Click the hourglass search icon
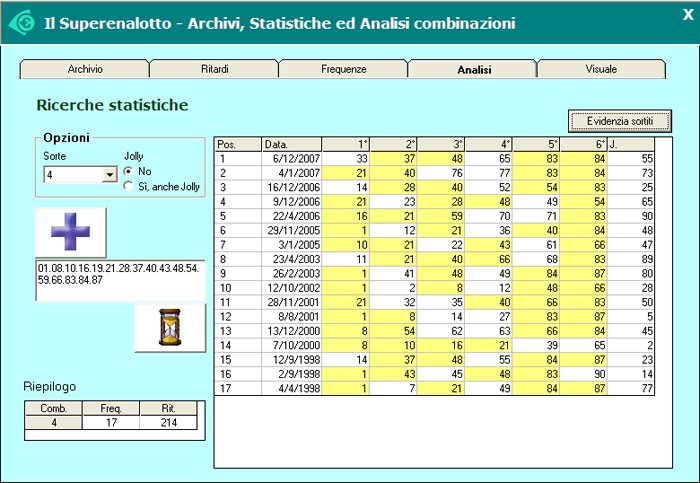This screenshot has width=700, height=483. tap(170, 328)
